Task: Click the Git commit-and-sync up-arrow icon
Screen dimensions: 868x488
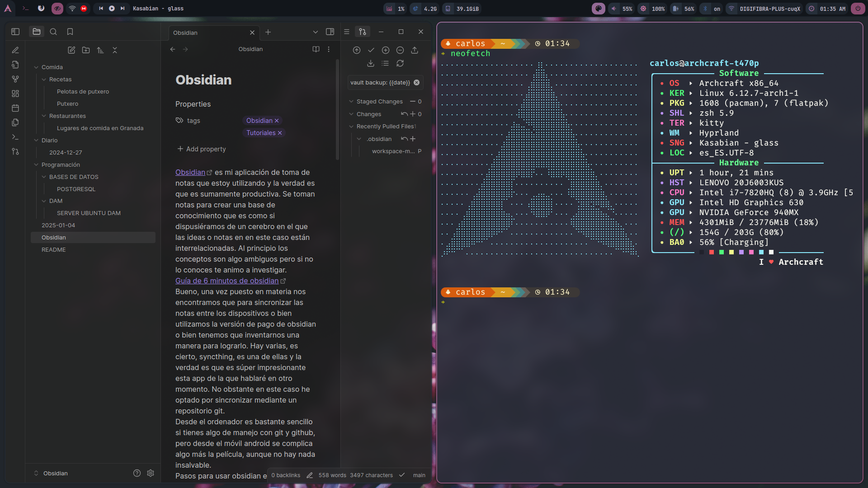Action: pyautogui.click(x=357, y=50)
